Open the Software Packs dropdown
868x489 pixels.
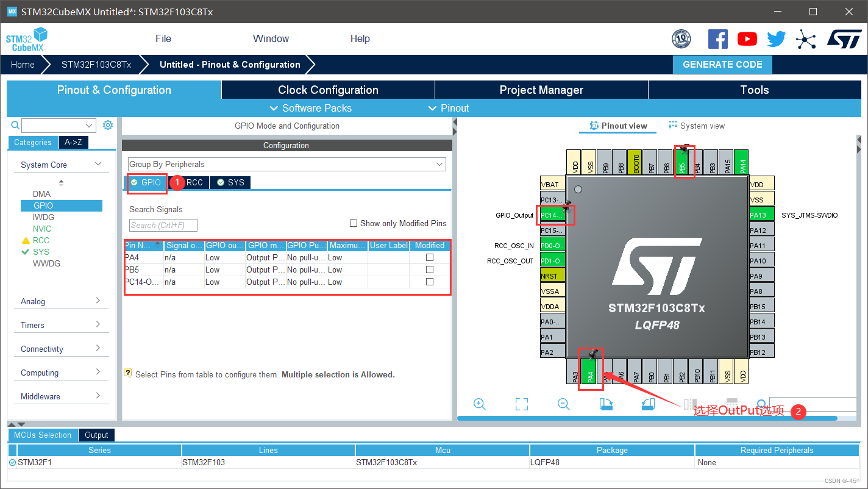click(311, 108)
